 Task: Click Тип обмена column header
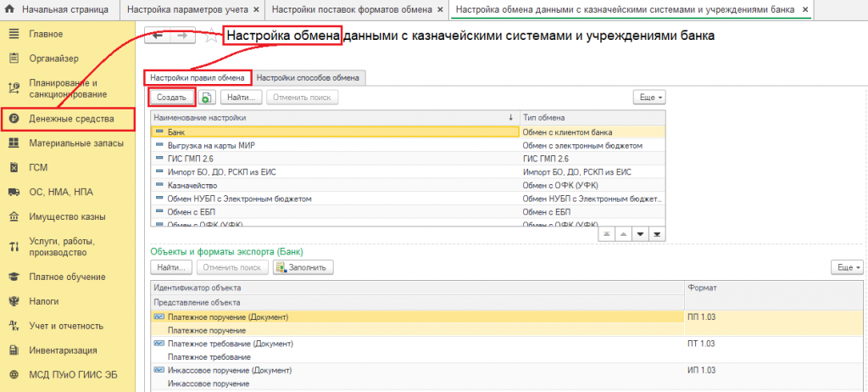[593, 118]
